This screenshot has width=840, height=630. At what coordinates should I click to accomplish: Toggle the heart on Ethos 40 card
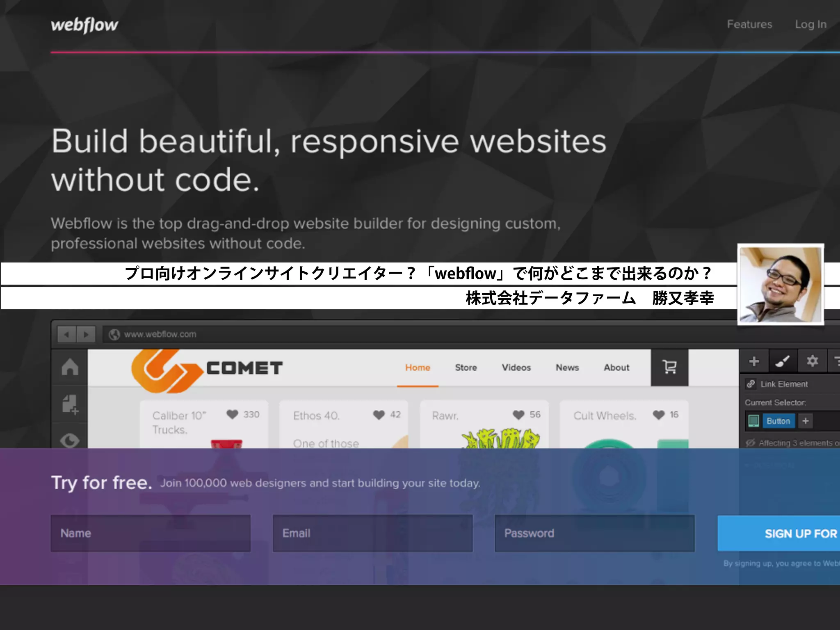pyautogui.click(x=379, y=415)
